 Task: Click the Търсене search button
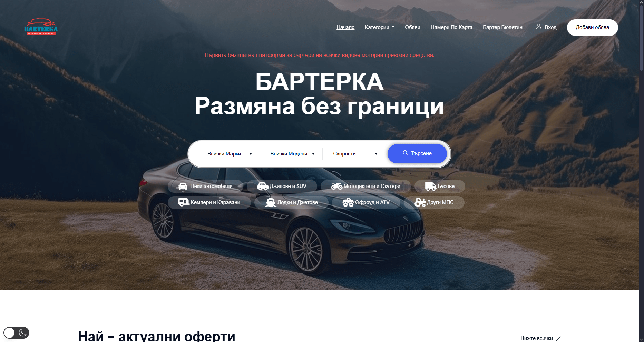417,153
